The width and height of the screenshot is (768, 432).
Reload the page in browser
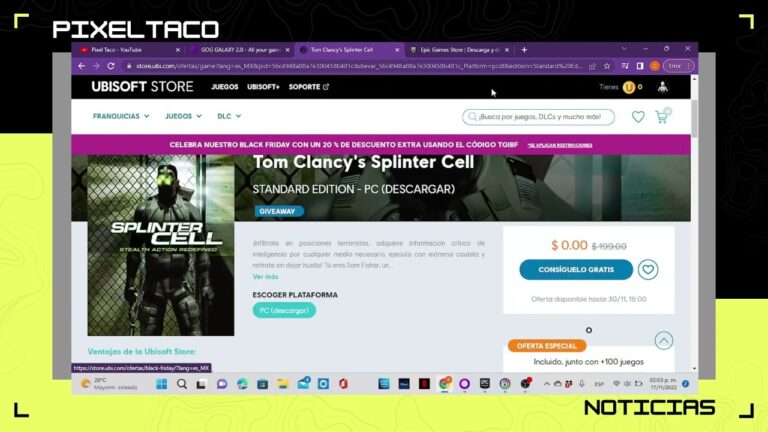click(111, 66)
